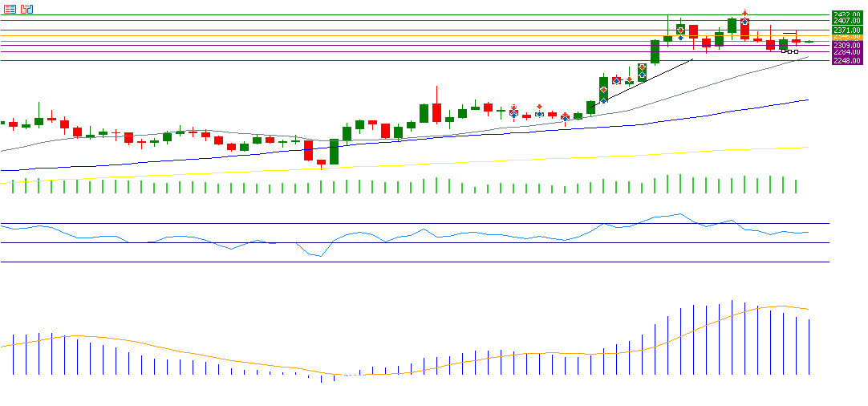Click the purple 2248.00 price label
The height and width of the screenshot is (406, 868).
click(846, 60)
